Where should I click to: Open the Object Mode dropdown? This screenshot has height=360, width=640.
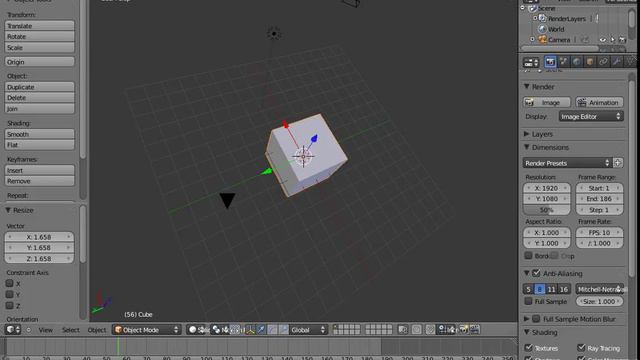[147, 330]
